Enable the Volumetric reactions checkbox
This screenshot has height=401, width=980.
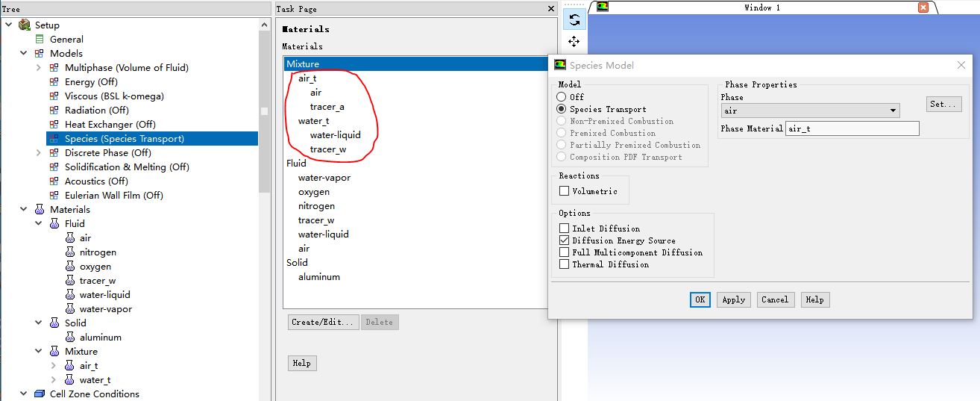click(564, 191)
